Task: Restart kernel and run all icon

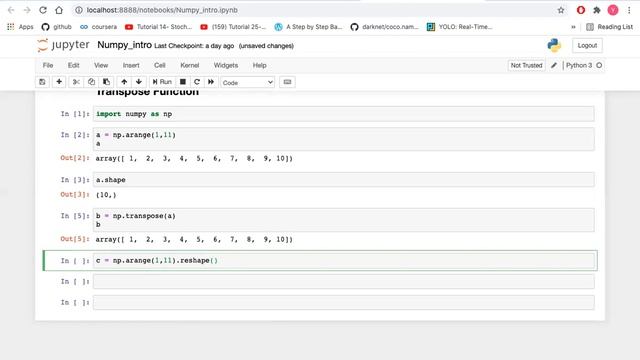Action: click(x=211, y=82)
